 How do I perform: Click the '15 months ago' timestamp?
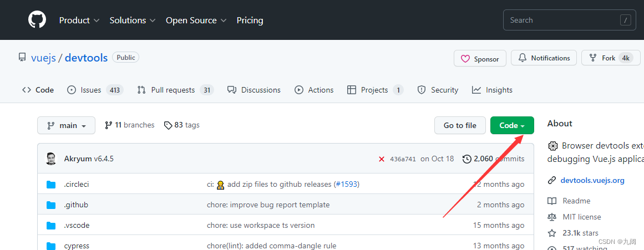coord(499,226)
